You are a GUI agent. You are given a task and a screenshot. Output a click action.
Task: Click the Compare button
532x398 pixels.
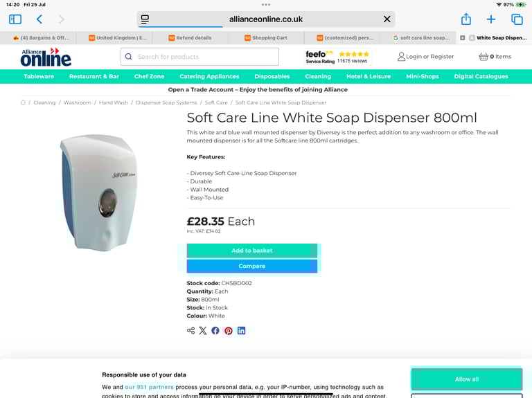point(251,266)
